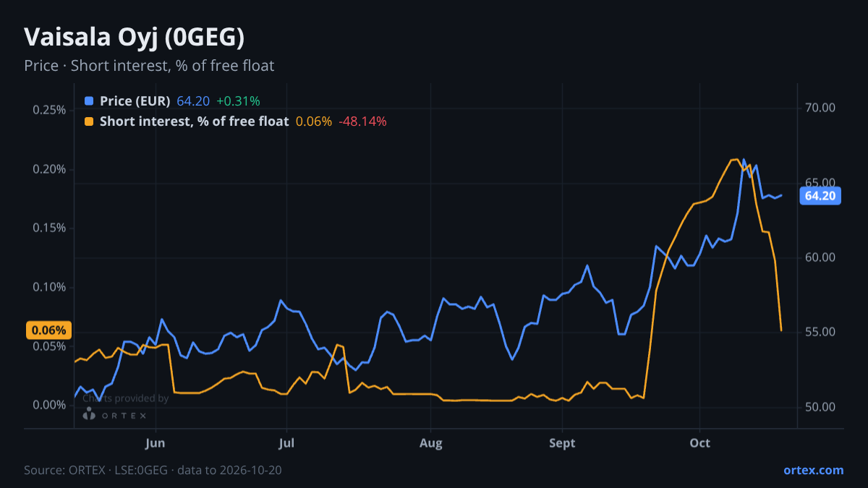This screenshot has height=488, width=868.
Task: Click the blue 64.20 price tag
Action: [820, 195]
